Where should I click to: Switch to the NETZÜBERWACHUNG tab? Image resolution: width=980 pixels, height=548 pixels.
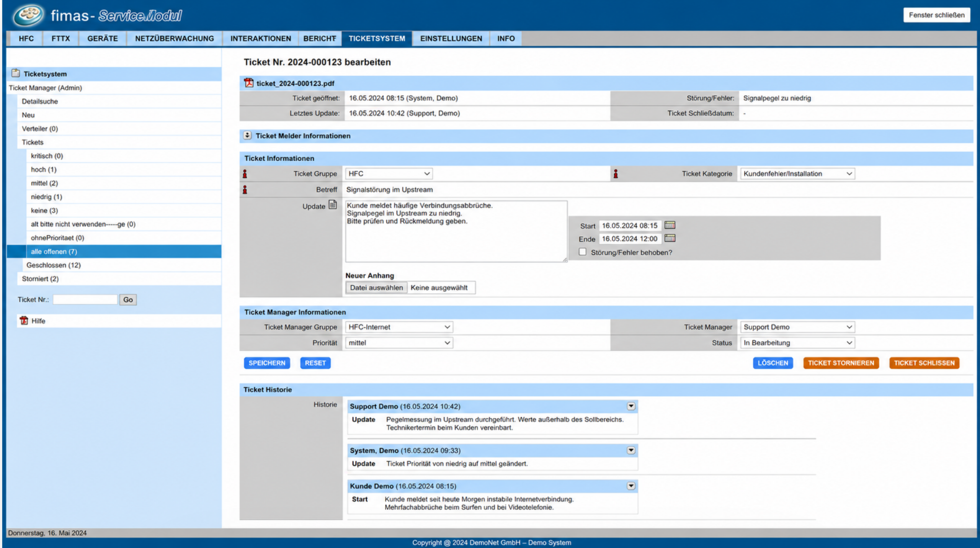pos(174,38)
